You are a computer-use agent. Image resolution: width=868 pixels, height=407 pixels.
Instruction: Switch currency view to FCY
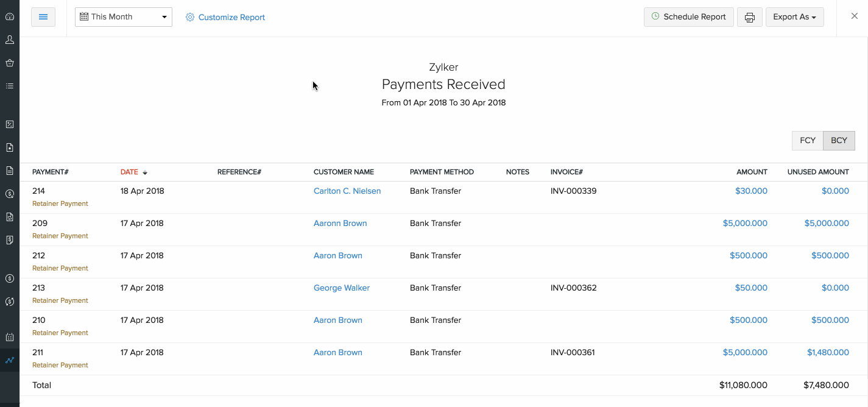pos(808,140)
